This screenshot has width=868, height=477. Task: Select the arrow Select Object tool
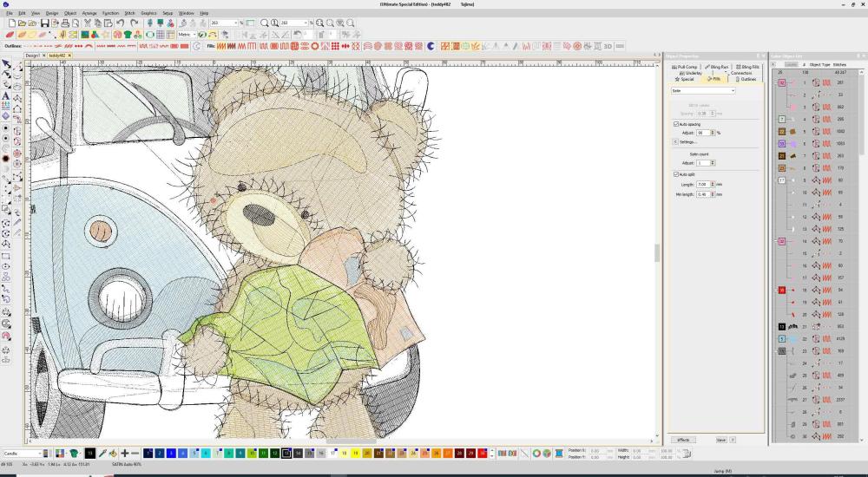[x=6, y=64]
